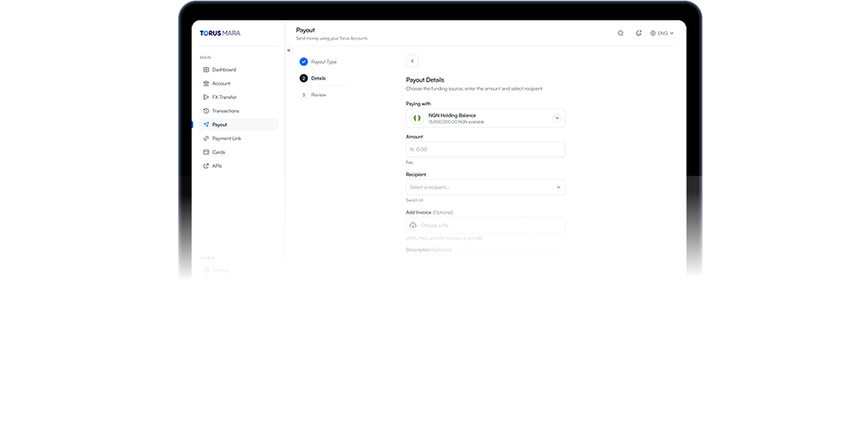
Task: Click the Amount input field
Action: (x=485, y=149)
